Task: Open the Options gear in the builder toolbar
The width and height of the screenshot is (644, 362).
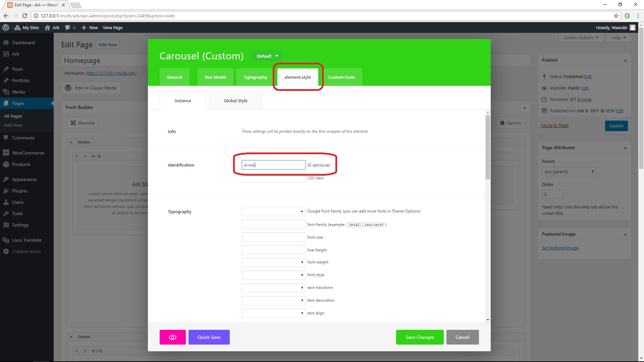Action: 510,123
